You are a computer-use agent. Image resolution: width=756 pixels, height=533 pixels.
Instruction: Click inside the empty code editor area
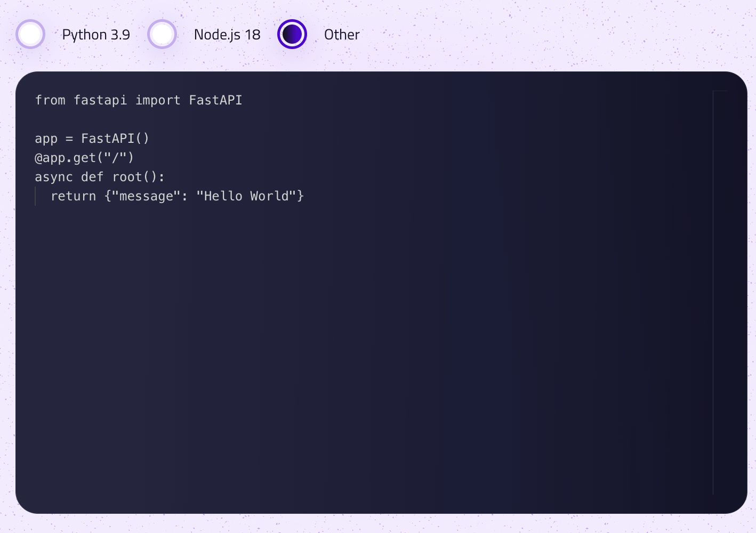[x=373, y=346]
